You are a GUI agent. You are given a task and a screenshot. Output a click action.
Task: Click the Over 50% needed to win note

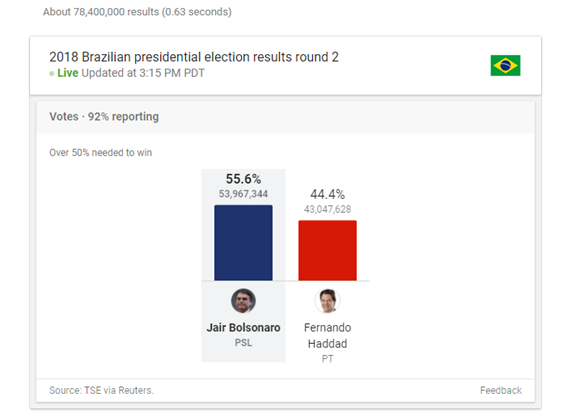pyautogui.click(x=101, y=152)
